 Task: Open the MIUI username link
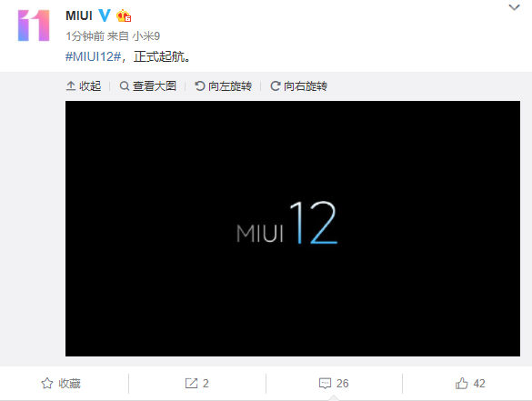[79, 15]
